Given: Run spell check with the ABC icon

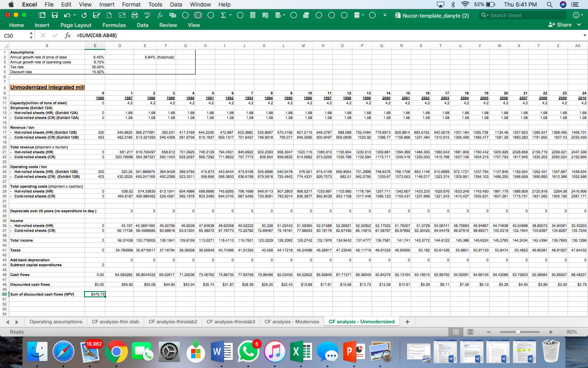Looking at the screenshot, I should point(147,15).
